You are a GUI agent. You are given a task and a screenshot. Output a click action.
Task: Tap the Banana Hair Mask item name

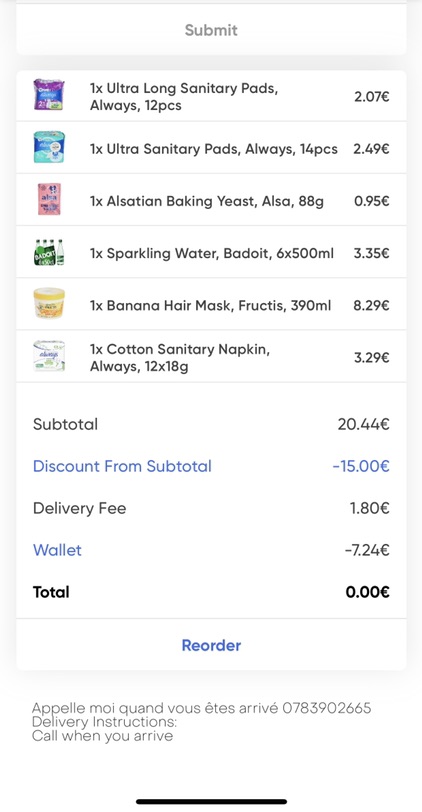(210, 306)
